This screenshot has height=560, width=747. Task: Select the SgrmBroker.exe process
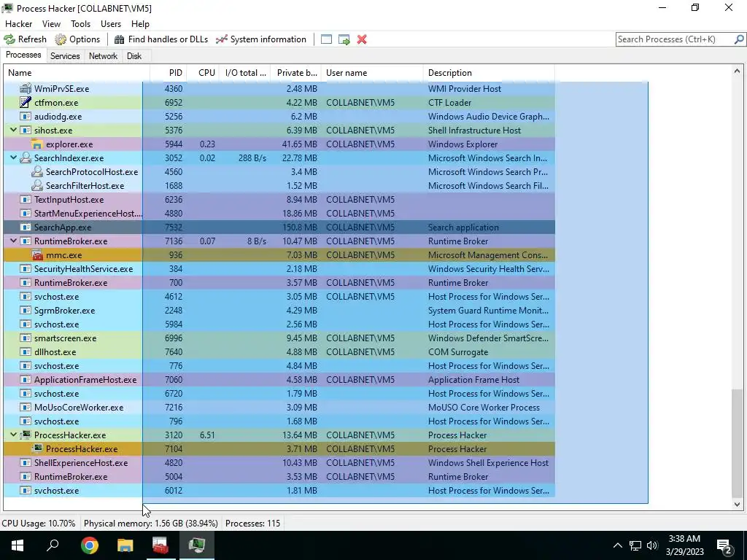tap(279, 310)
